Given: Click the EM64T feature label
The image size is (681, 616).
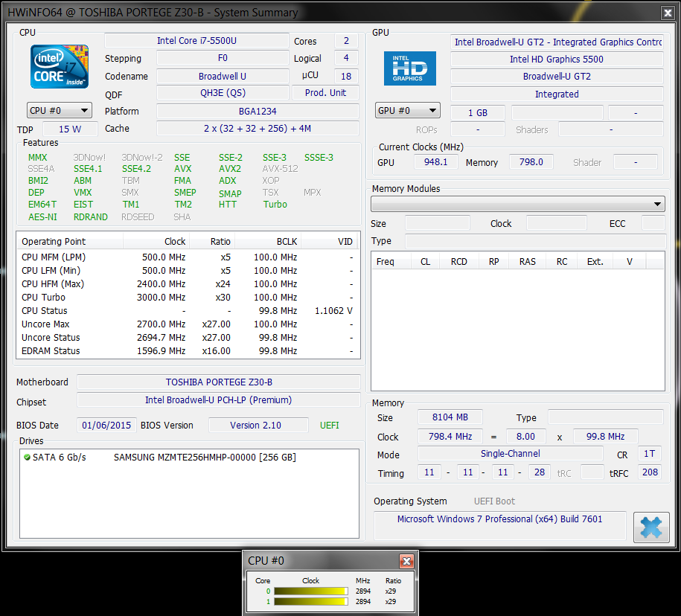Looking at the screenshot, I should click(x=42, y=204).
